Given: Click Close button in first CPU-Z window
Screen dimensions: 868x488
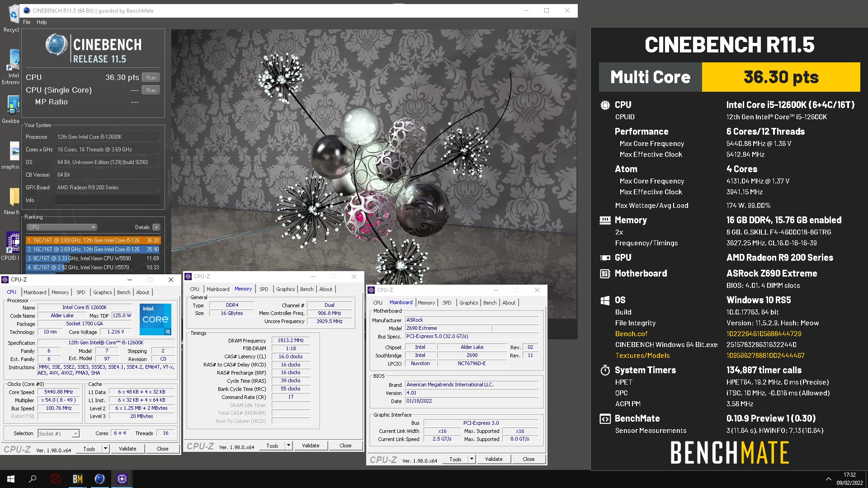Looking at the screenshot, I should (x=162, y=449).
